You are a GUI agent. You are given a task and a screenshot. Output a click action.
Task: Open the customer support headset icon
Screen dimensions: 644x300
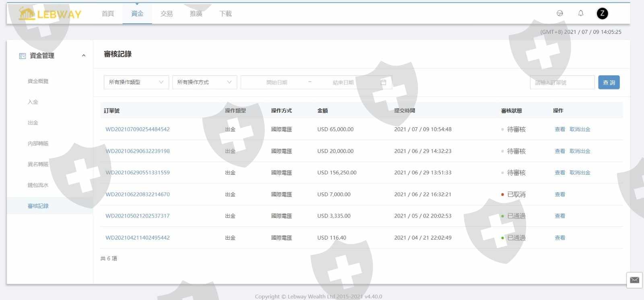point(559,13)
